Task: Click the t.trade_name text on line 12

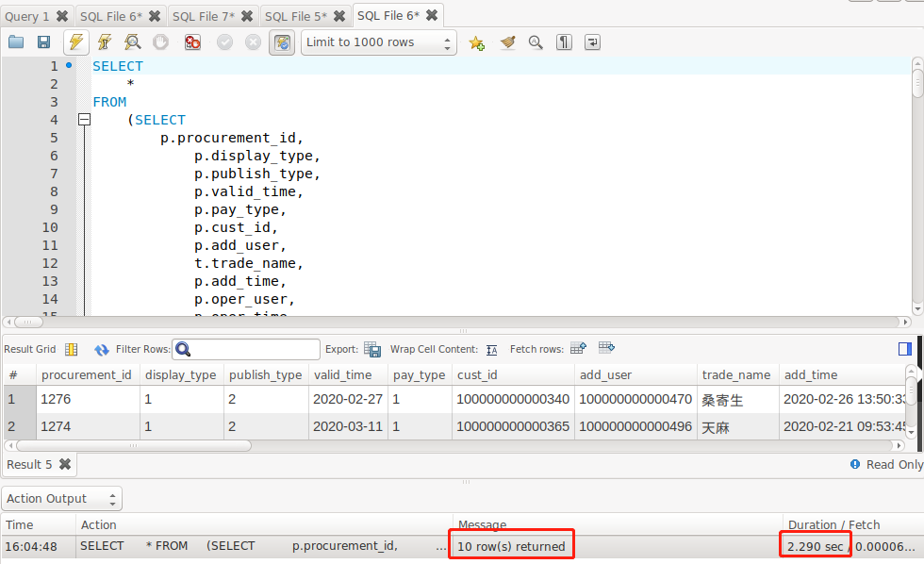Action: pos(249,263)
